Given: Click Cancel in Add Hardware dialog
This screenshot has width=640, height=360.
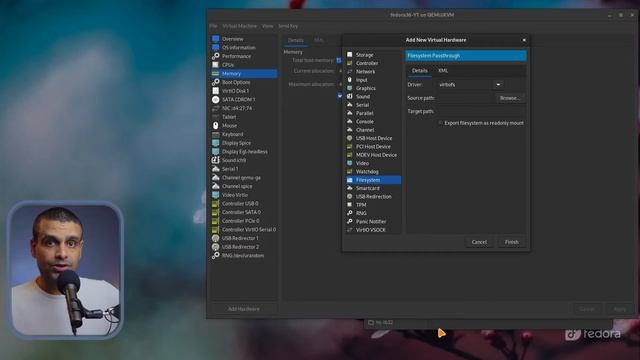Looking at the screenshot, I should tap(479, 242).
